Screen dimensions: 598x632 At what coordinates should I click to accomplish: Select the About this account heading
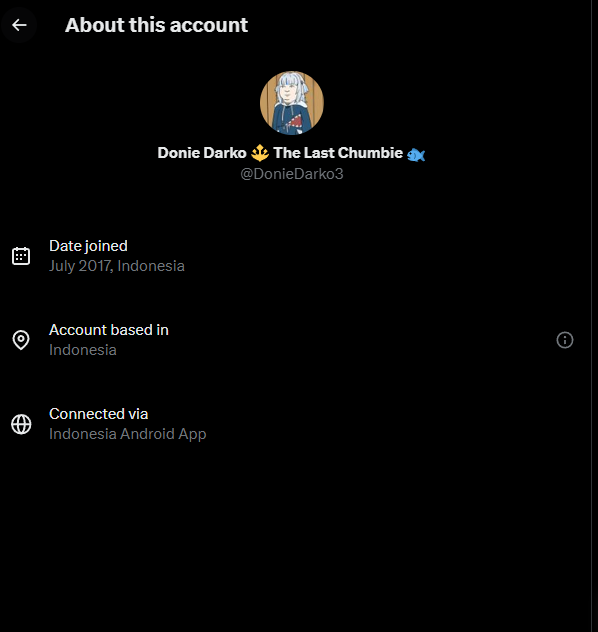pos(156,25)
